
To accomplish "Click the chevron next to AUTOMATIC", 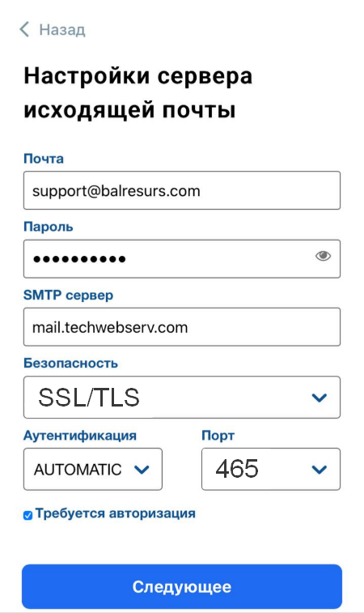I will 142,470.
